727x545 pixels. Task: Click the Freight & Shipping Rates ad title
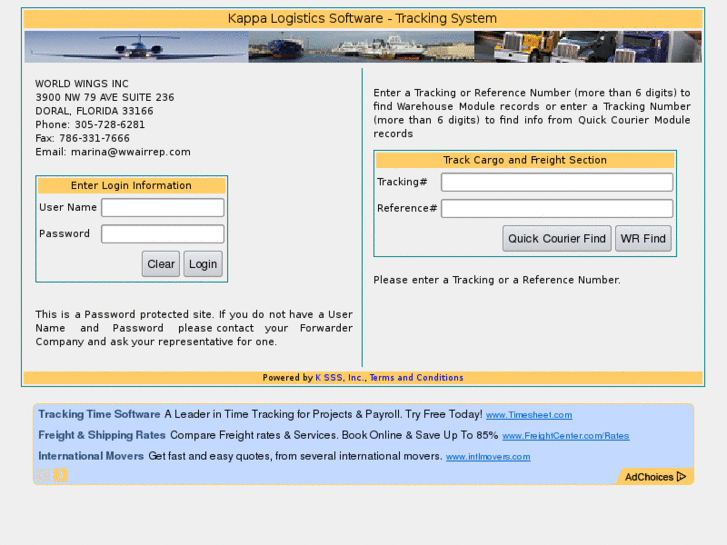click(x=102, y=435)
